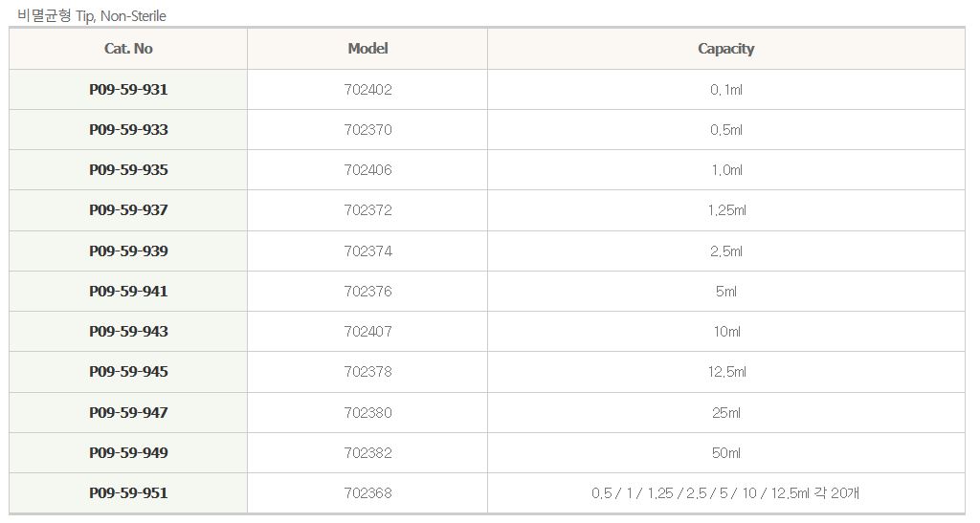Image resolution: width=980 pixels, height=523 pixels.
Task: Click catalog number P09-59-951
Action: pyautogui.click(x=128, y=493)
